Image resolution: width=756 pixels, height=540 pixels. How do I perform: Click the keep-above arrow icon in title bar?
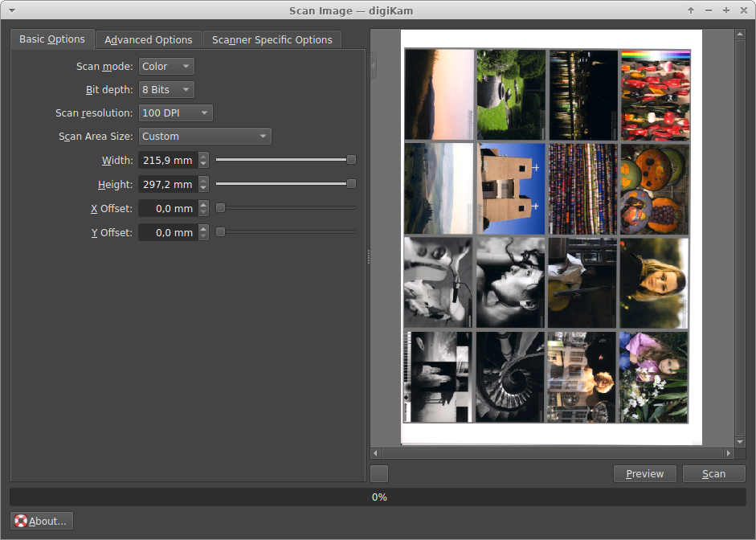[691, 10]
